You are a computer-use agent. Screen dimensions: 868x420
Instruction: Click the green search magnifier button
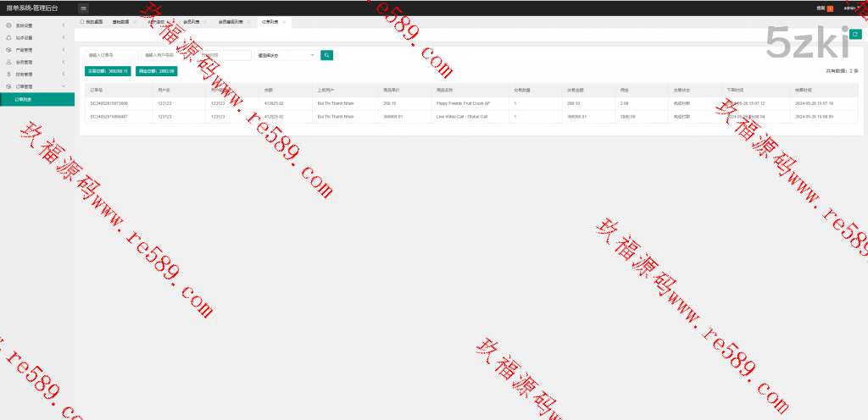click(326, 56)
